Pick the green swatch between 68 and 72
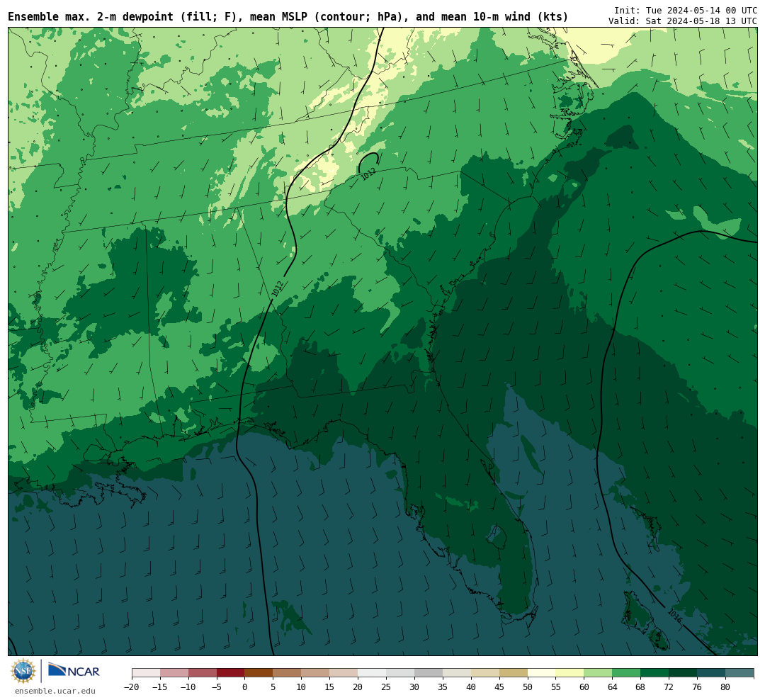 [x=655, y=673]
